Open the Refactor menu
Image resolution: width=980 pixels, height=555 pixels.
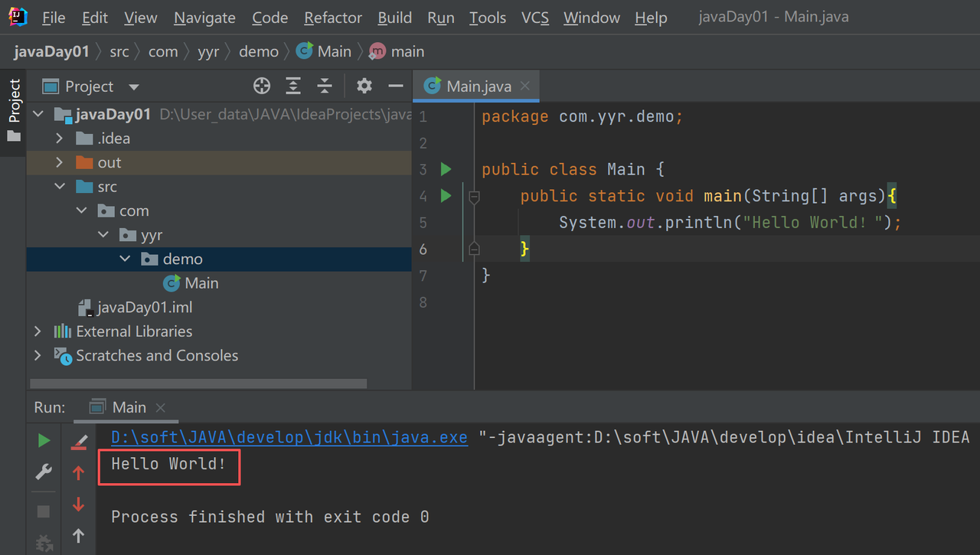[333, 18]
